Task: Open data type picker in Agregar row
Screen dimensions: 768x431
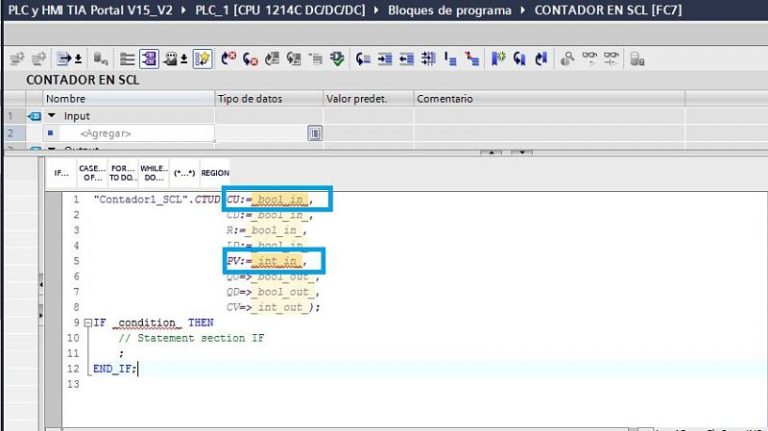Action: click(x=314, y=133)
